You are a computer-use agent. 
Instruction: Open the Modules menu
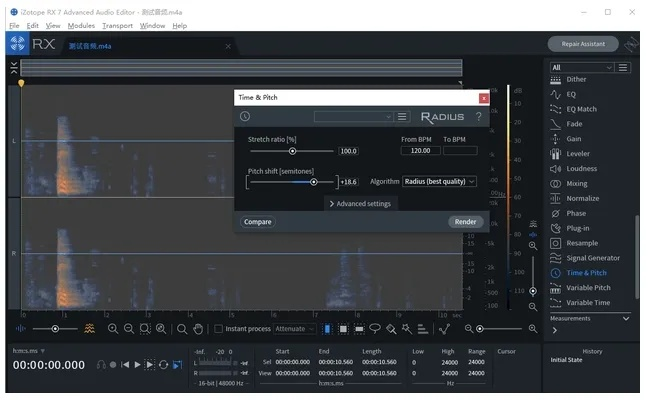coord(81,25)
